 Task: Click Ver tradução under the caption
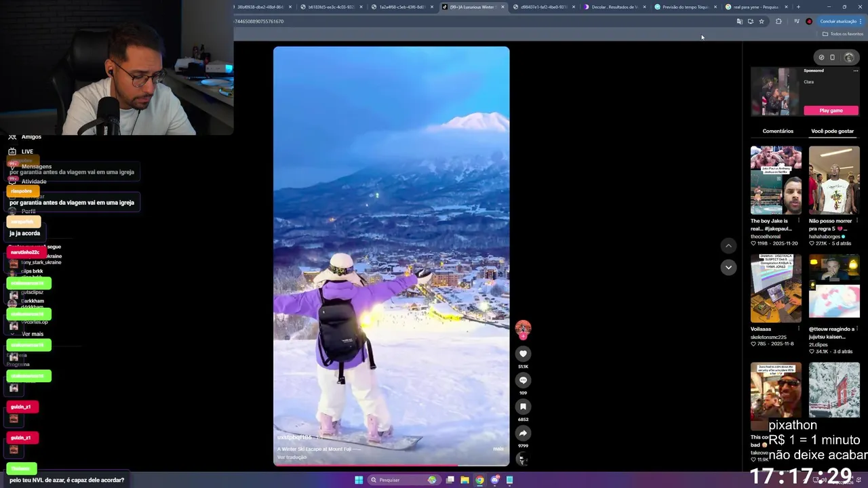tap(292, 457)
